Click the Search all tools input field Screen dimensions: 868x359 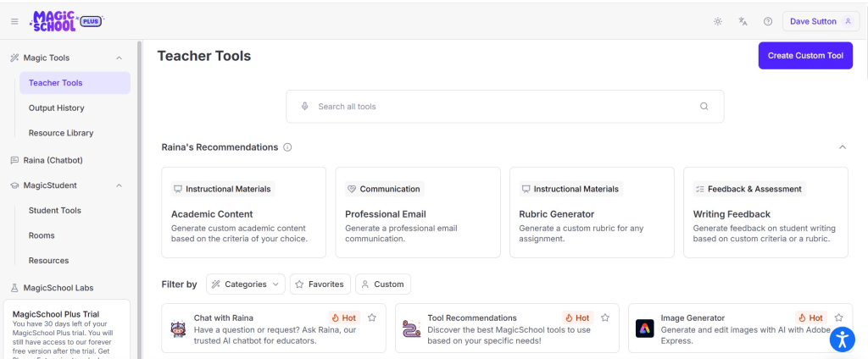[500, 107]
